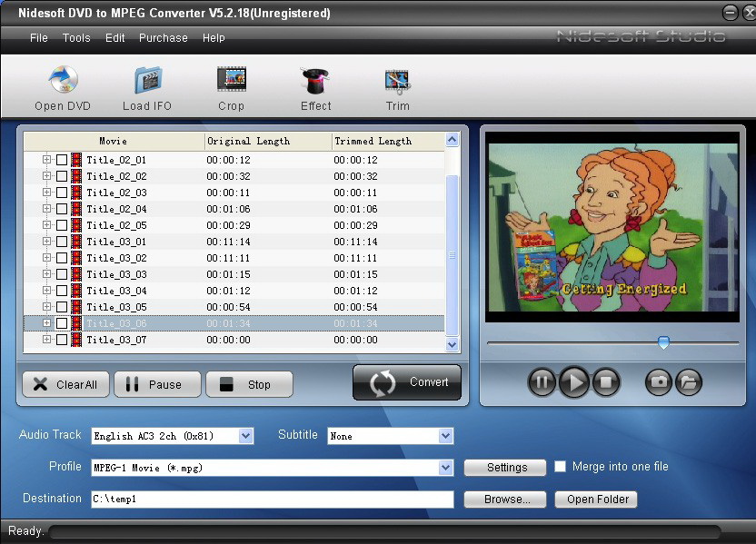Open the Tools menu
The width and height of the screenshot is (756, 544).
point(76,38)
